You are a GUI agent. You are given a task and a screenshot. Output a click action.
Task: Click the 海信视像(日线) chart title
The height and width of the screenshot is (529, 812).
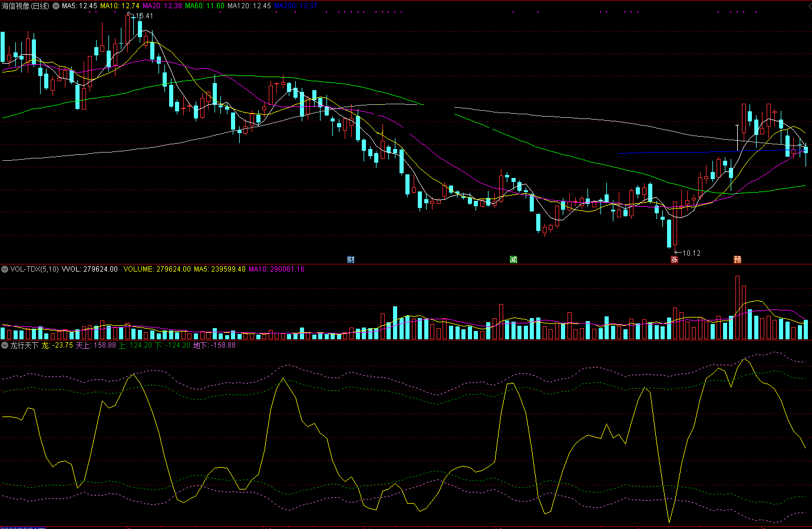click(x=25, y=6)
